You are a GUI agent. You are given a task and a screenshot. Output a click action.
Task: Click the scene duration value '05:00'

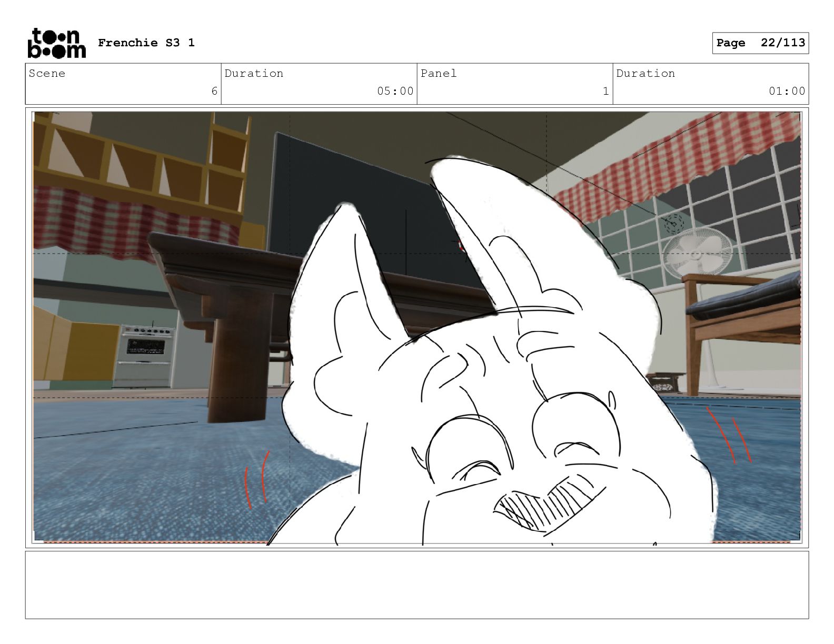click(x=395, y=92)
